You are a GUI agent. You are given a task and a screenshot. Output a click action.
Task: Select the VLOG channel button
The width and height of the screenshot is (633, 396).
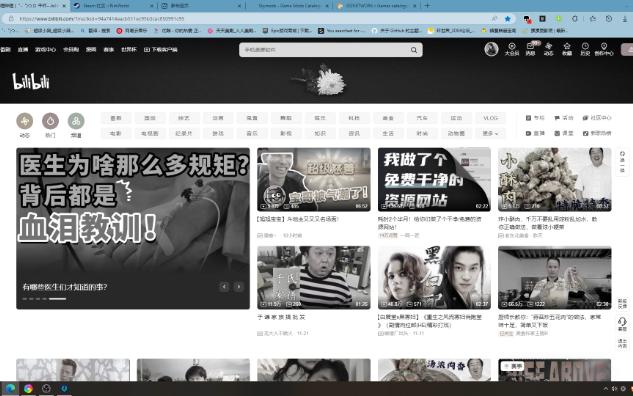coord(490,118)
